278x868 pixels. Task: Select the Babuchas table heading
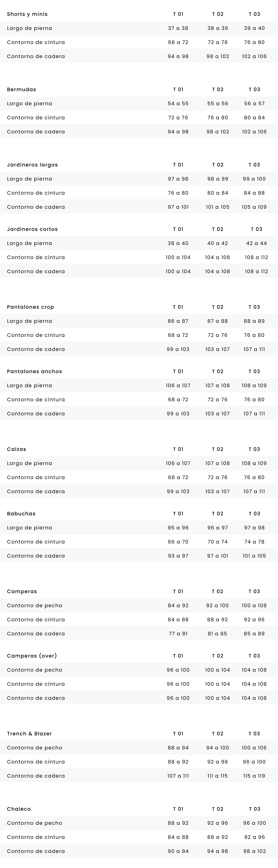tap(21, 514)
